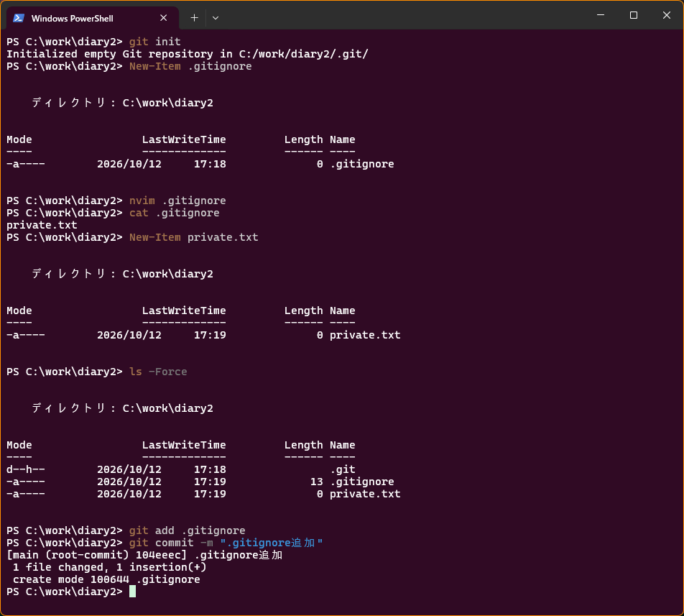Image resolution: width=684 pixels, height=616 pixels.
Task: Close the terminal window
Action: [x=667, y=15]
